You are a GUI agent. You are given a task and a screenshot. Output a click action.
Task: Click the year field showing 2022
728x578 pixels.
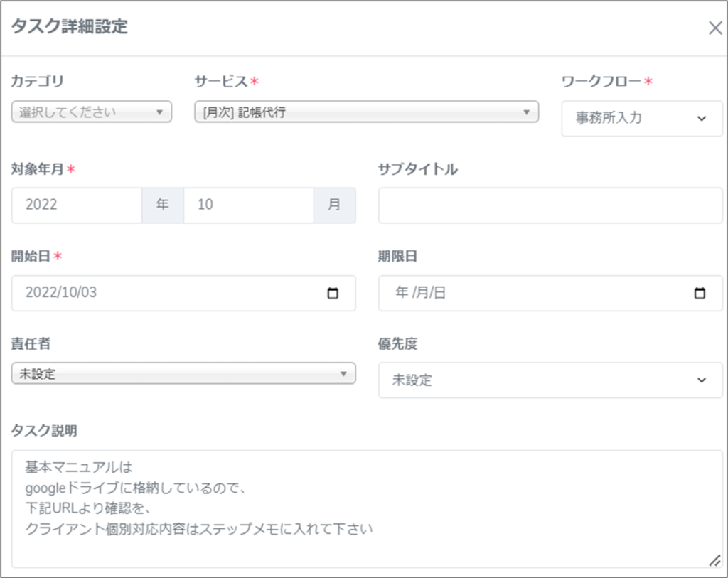(77, 205)
